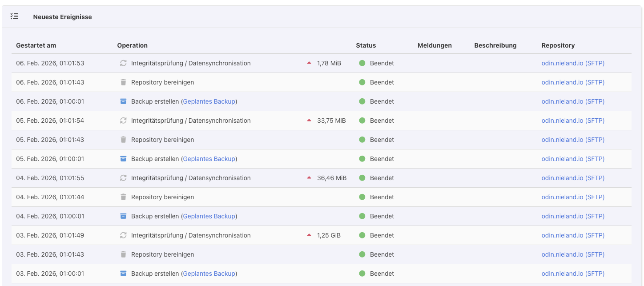Click the checklist icon beside Neueste Ereignisse
This screenshot has height=286, width=644.
(14, 16)
